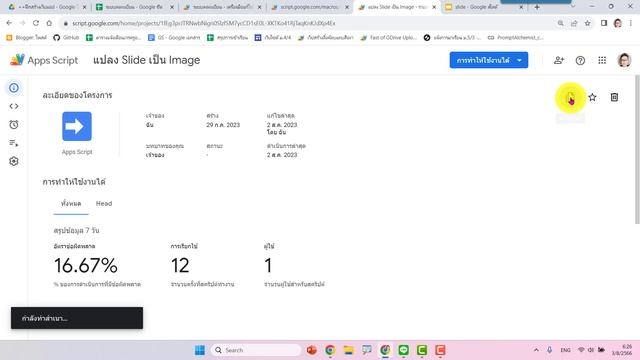Click the ENG language indicator
This screenshot has width=640, height=360.
click(x=565, y=350)
